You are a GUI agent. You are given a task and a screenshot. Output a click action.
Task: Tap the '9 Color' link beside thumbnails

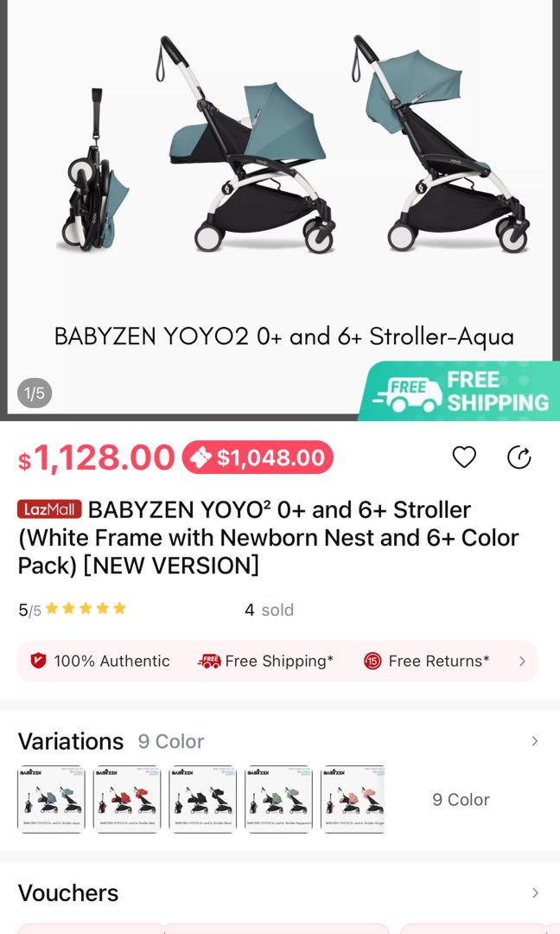(x=461, y=800)
